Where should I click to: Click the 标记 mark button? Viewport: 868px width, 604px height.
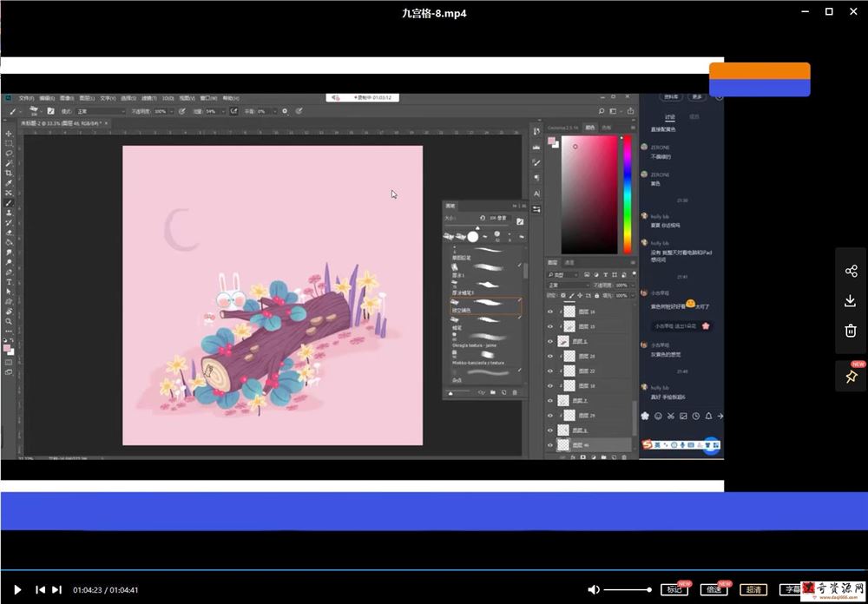(x=674, y=589)
